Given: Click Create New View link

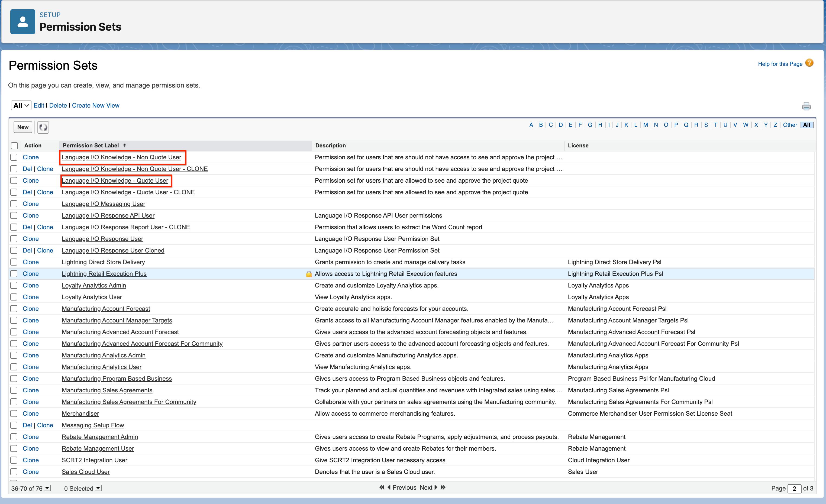Looking at the screenshot, I should [96, 106].
